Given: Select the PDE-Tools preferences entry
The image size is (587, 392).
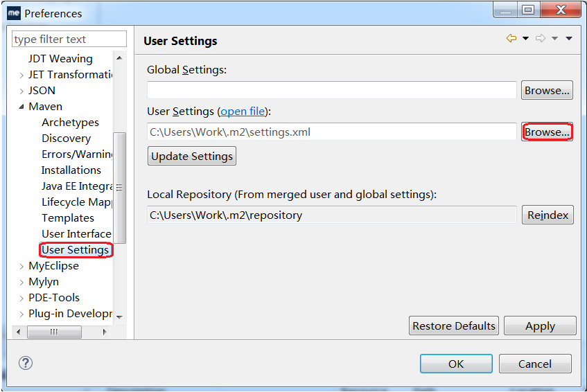Looking at the screenshot, I should pyautogui.click(x=54, y=298).
